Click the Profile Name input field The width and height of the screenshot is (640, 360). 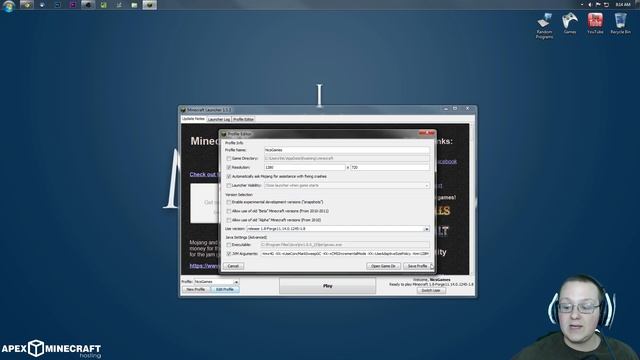click(x=347, y=150)
